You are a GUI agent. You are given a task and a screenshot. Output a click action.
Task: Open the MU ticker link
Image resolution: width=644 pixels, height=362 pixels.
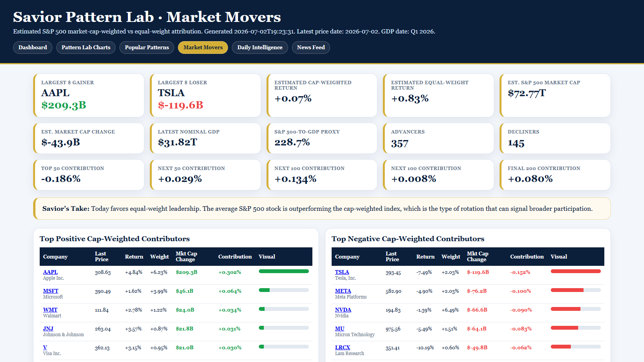(x=340, y=329)
